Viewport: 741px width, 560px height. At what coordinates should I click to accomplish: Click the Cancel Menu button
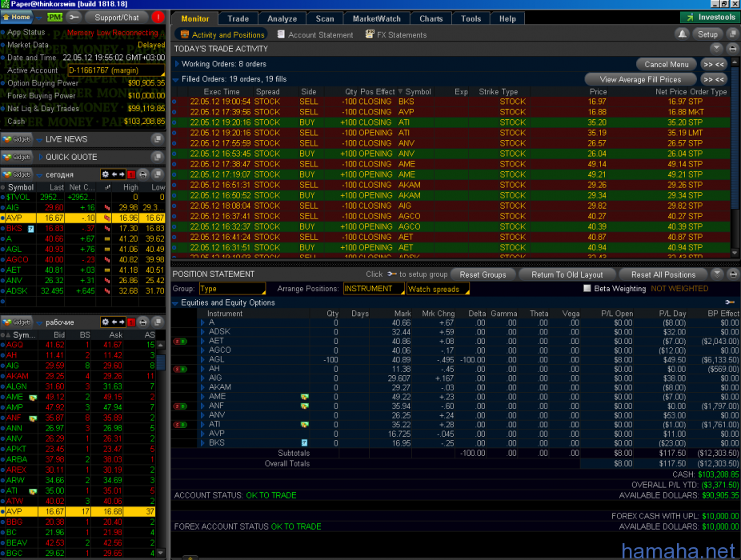[667, 64]
